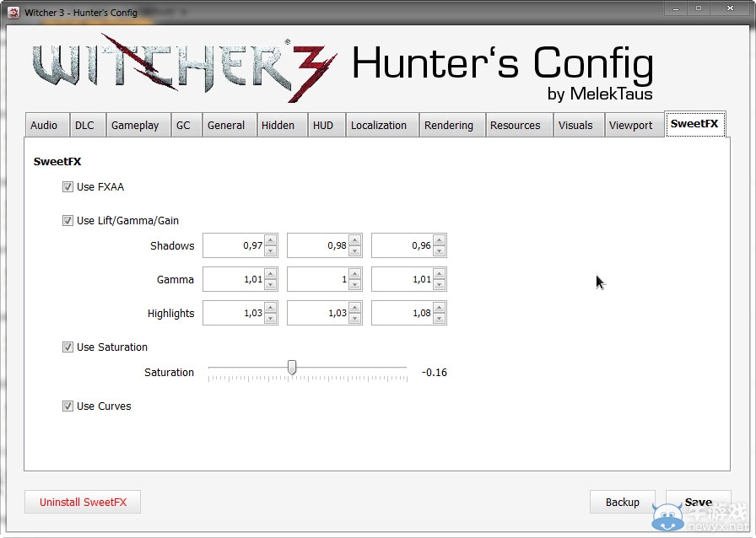The width and height of the screenshot is (756, 538).
Task: Open the Rendering tab
Action: tap(452, 126)
